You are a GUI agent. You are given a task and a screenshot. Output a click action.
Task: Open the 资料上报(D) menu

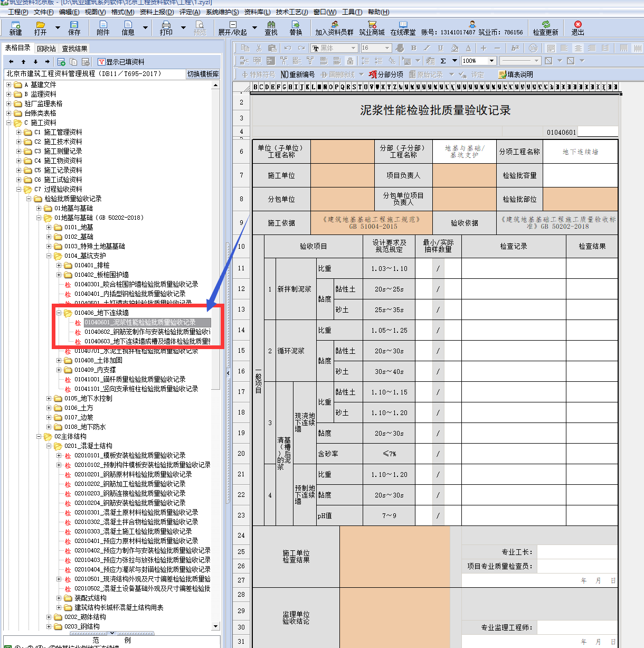pos(156,12)
